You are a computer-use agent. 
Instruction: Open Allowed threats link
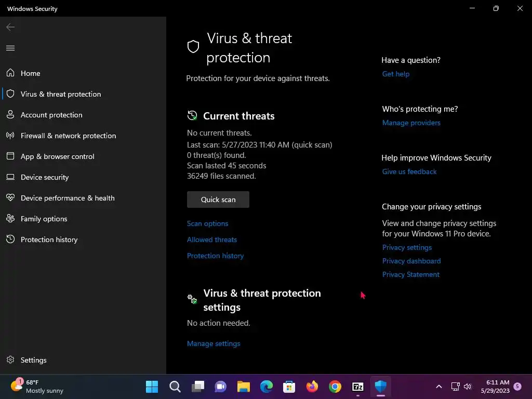click(x=212, y=240)
